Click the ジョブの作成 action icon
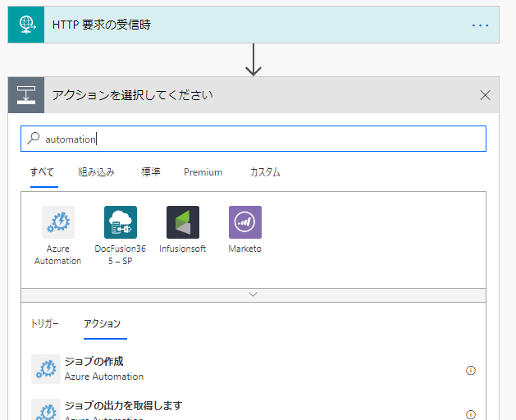Viewport: 516px width, 420px height. (46, 369)
